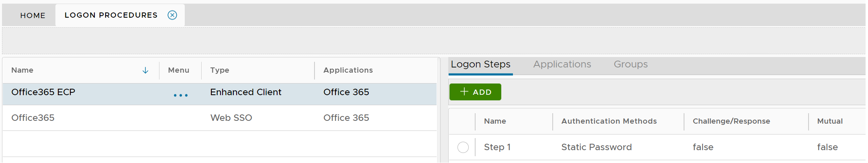This screenshot has height=163, width=868.
Task: Click the Step 1 logon step name
Action: [x=497, y=147]
